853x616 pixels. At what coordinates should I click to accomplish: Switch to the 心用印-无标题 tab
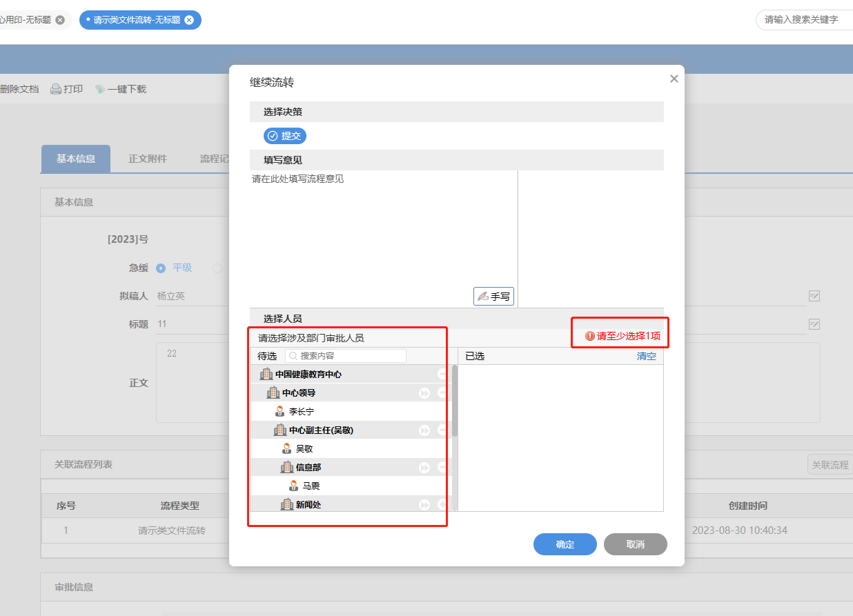26,20
